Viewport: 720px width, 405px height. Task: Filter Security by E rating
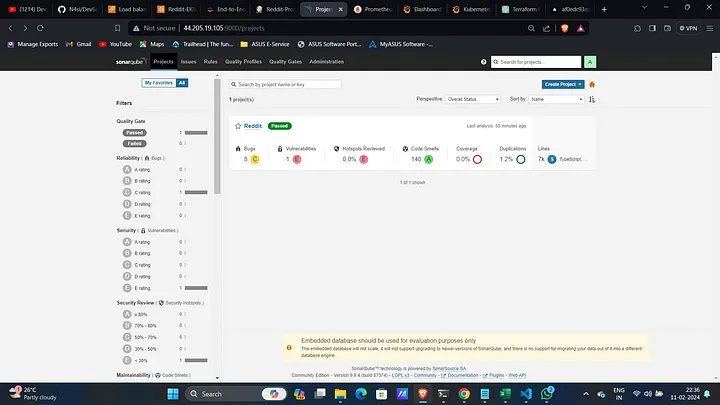coord(137,288)
